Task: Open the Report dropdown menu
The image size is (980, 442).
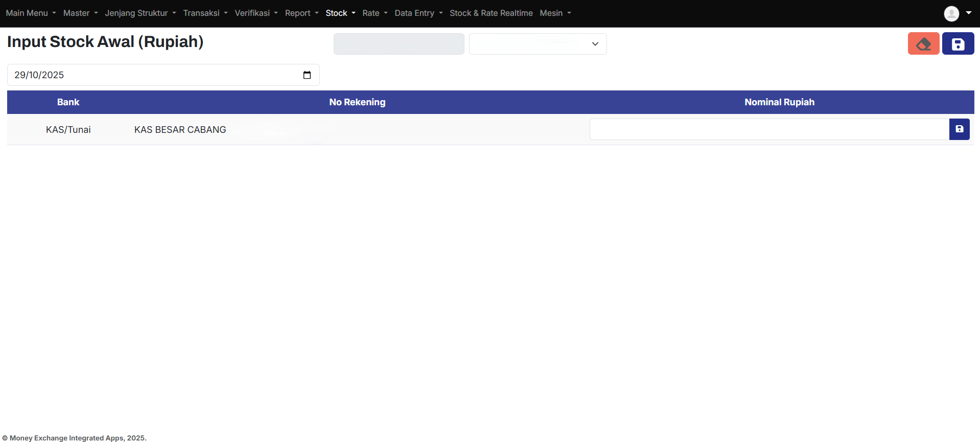Action: tap(301, 13)
